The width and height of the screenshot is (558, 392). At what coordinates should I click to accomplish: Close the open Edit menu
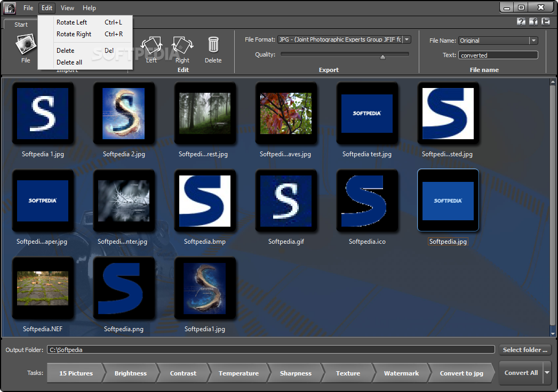click(x=46, y=8)
